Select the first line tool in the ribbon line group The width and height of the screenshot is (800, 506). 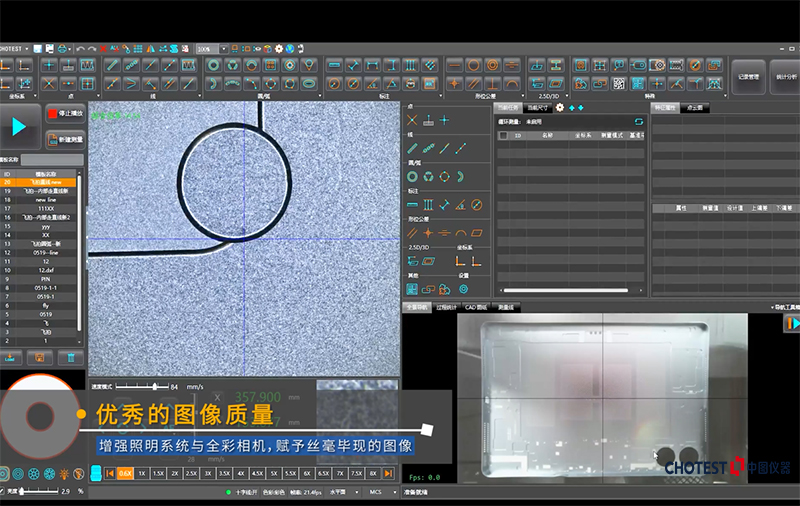click(x=112, y=65)
